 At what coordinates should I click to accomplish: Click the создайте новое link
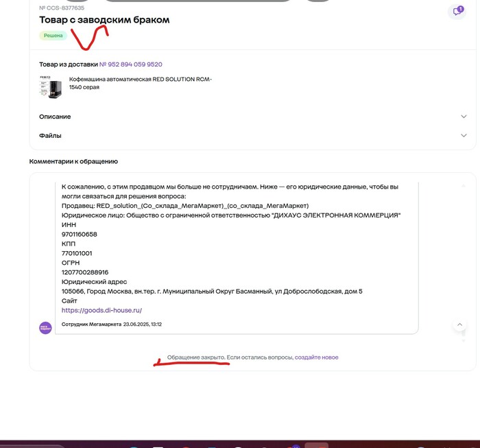point(317,357)
